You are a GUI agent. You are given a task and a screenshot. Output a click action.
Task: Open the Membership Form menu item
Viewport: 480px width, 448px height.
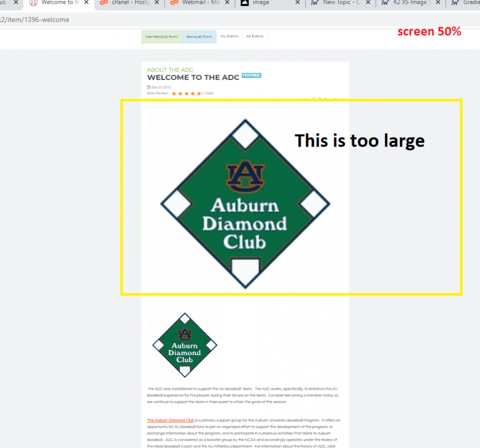coord(162,37)
